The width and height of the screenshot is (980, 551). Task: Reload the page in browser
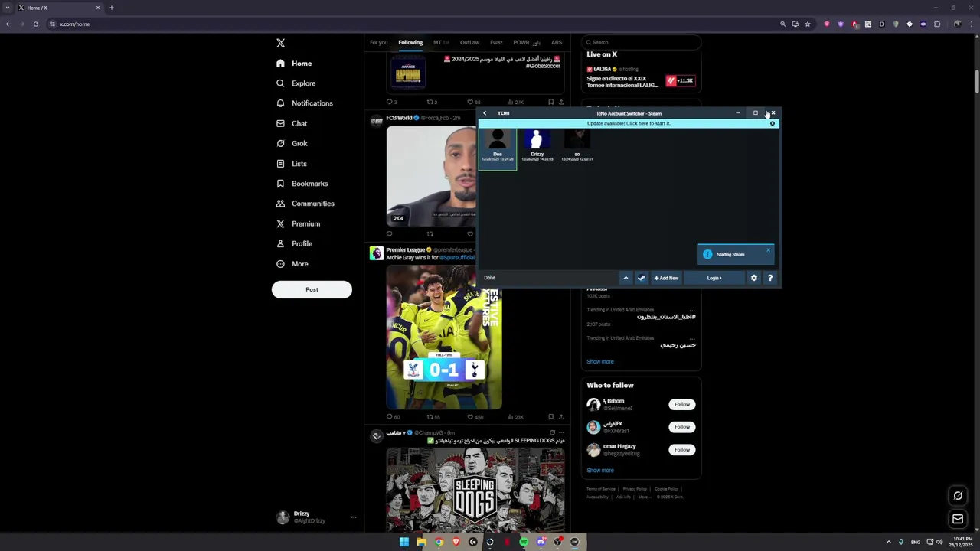[x=35, y=24]
